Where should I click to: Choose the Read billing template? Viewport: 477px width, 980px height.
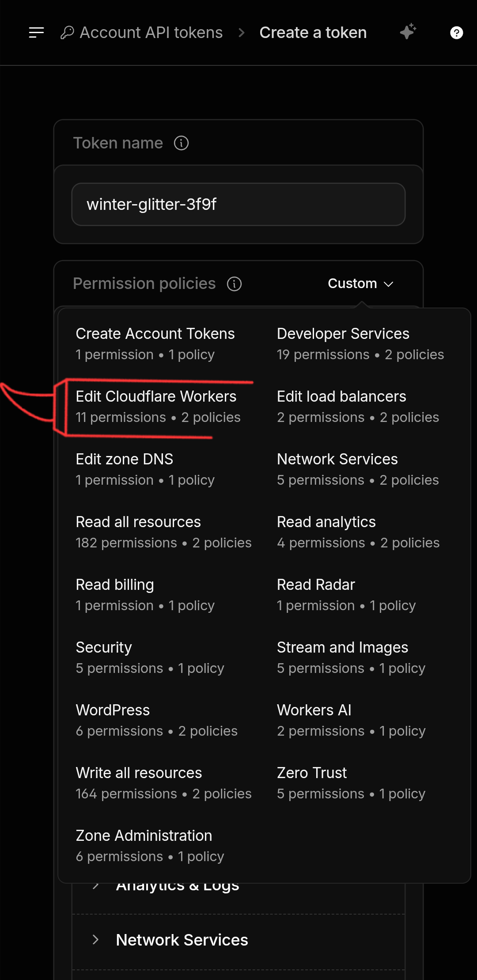(x=145, y=595)
